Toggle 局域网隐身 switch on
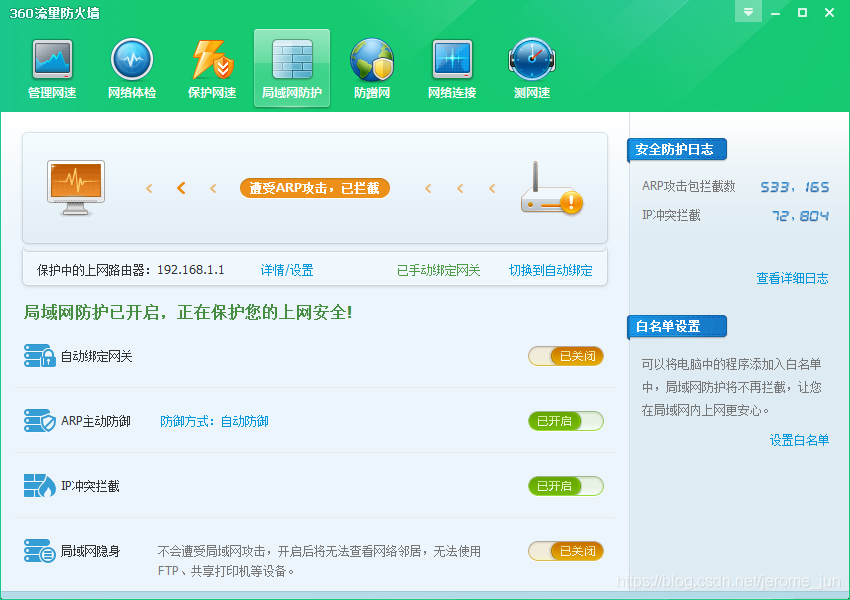 tap(565, 551)
